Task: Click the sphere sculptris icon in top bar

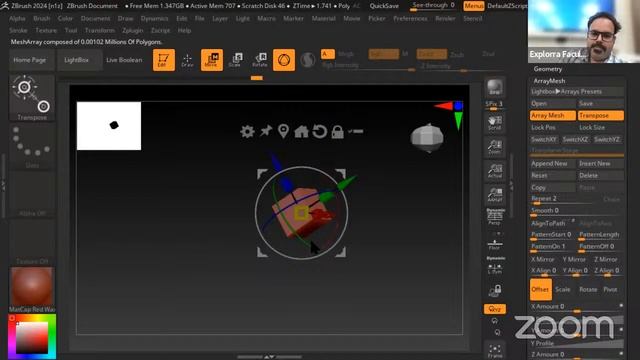Action: pyautogui.click(x=307, y=60)
